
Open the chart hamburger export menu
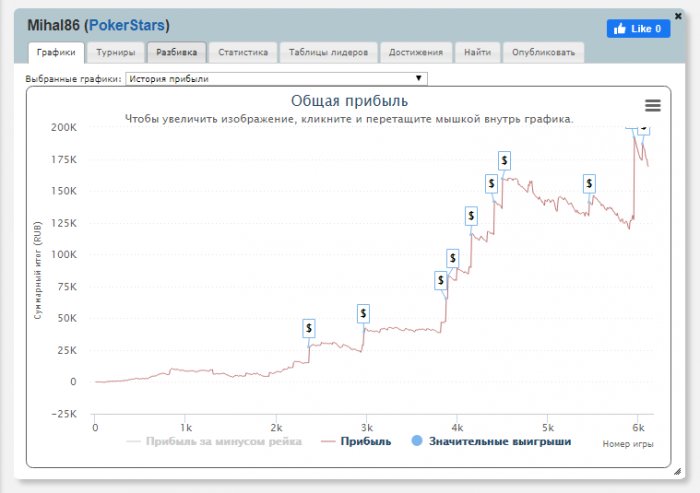653,105
